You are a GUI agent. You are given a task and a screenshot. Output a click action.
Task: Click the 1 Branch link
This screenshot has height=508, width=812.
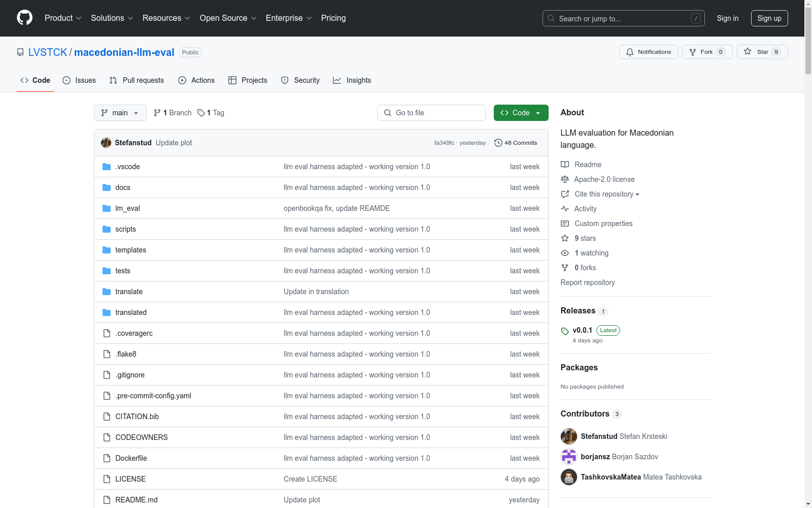coord(173,113)
